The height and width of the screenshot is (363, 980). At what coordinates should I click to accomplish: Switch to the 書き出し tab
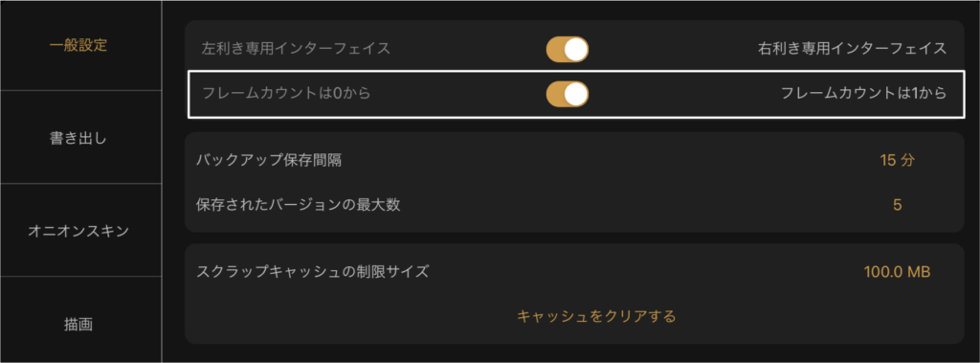(78, 138)
